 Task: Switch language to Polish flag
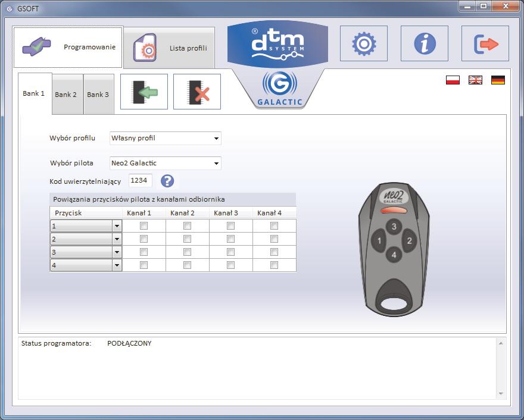[x=453, y=80]
